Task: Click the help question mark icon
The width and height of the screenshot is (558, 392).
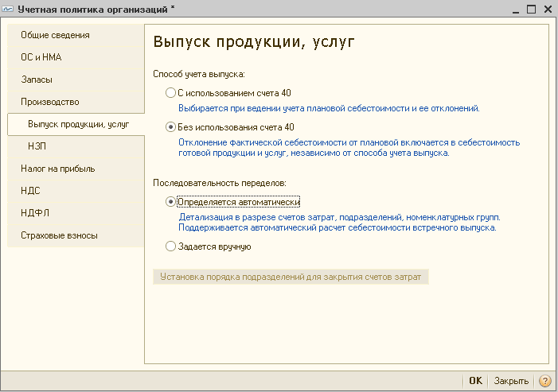Action: 544,381
